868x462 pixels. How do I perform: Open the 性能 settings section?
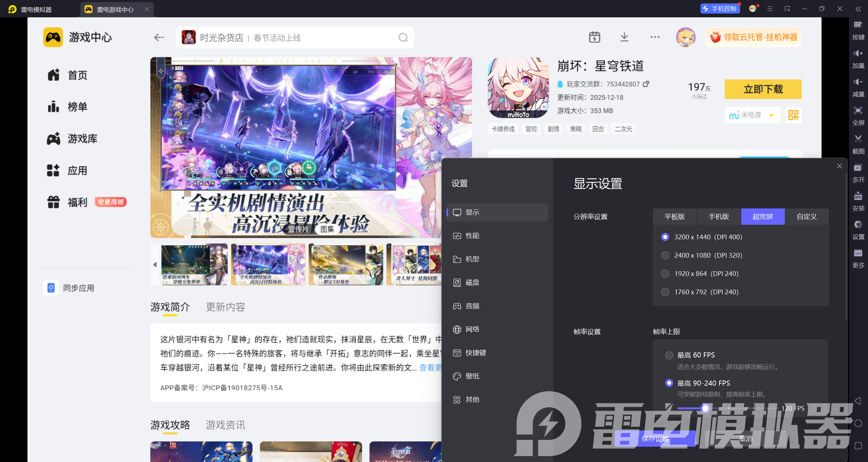472,236
